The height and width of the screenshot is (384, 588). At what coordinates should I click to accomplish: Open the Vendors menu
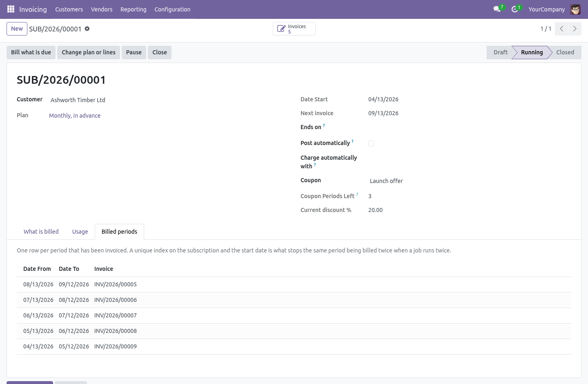(102, 9)
